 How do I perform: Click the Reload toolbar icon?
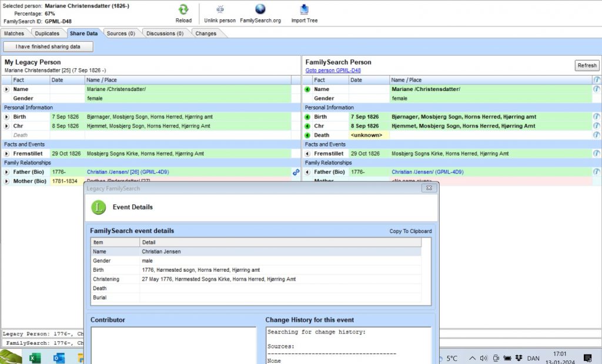(x=183, y=9)
